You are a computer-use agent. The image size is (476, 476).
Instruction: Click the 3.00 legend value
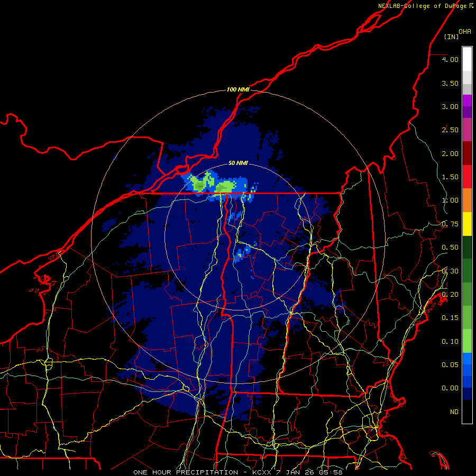[450, 106]
